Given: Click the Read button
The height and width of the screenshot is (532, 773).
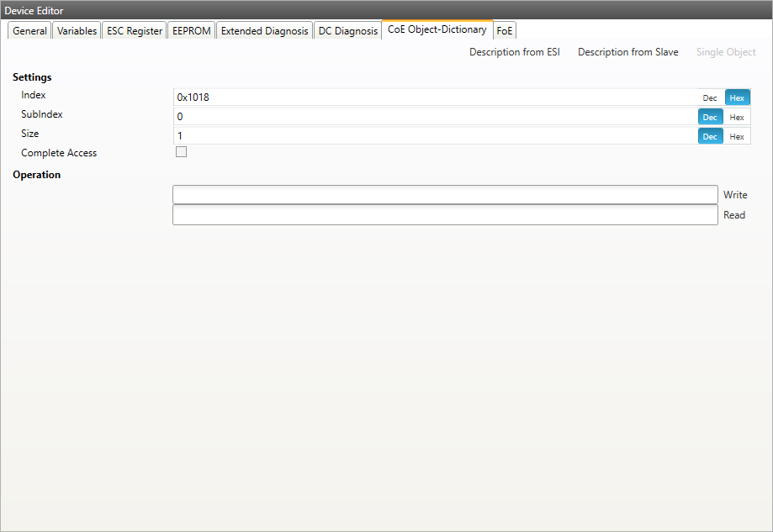Looking at the screenshot, I should [734, 215].
